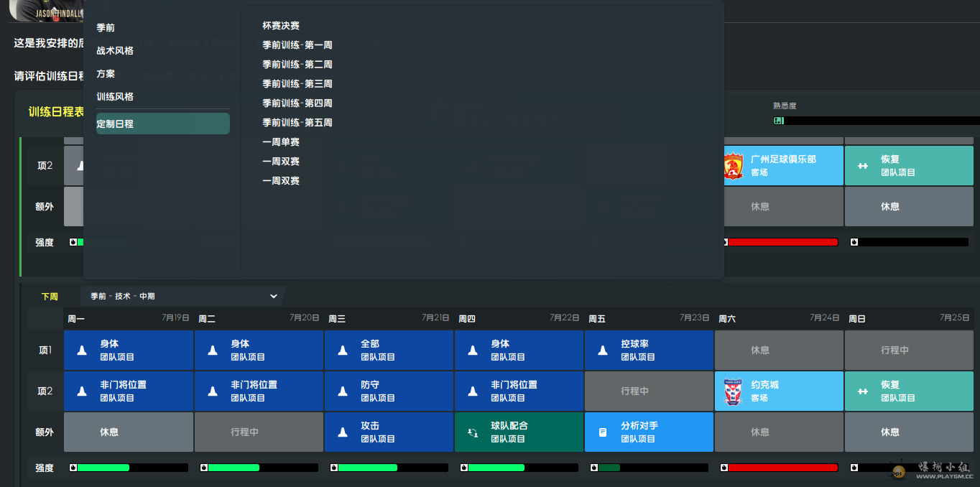The height and width of the screenshot is (487, 980).
Task: Click the 约克城 club badge icon
Action: tap(733, 391)
